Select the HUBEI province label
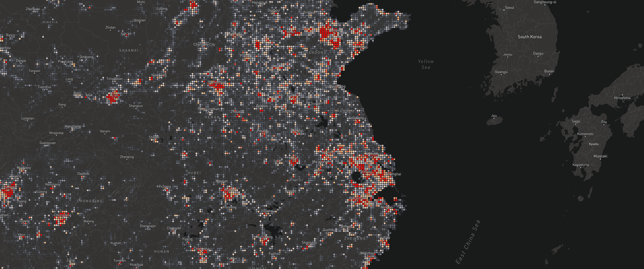Viewport: 644px width, 269px height. pyautogui.click(x=194, y=173)
